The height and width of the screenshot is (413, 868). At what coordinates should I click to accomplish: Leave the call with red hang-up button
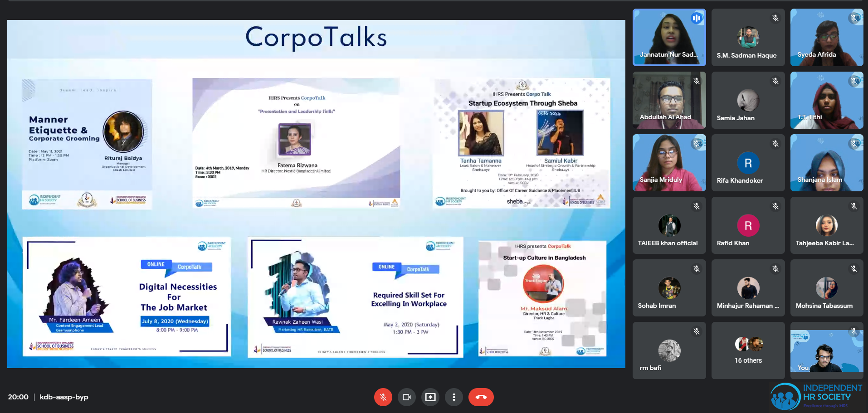point(481,397)
